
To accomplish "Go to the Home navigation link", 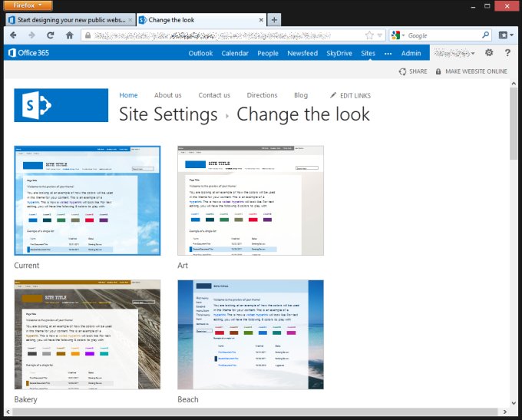I will (x=128, y=95).
